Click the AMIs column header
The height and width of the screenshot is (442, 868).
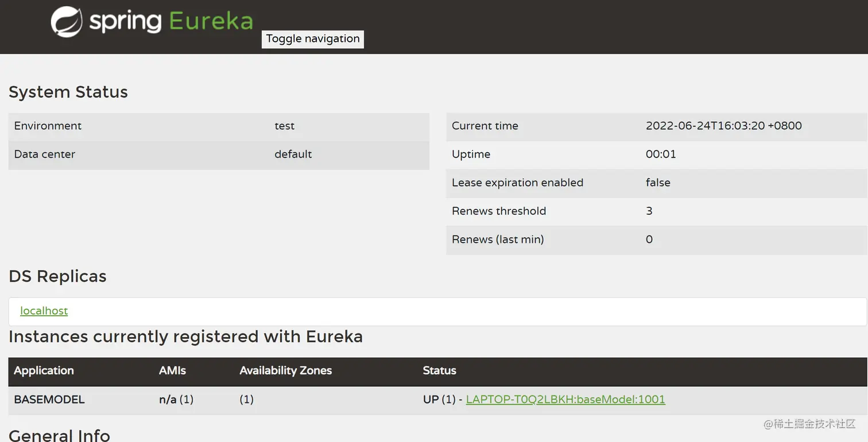click(x=172, y=371)
